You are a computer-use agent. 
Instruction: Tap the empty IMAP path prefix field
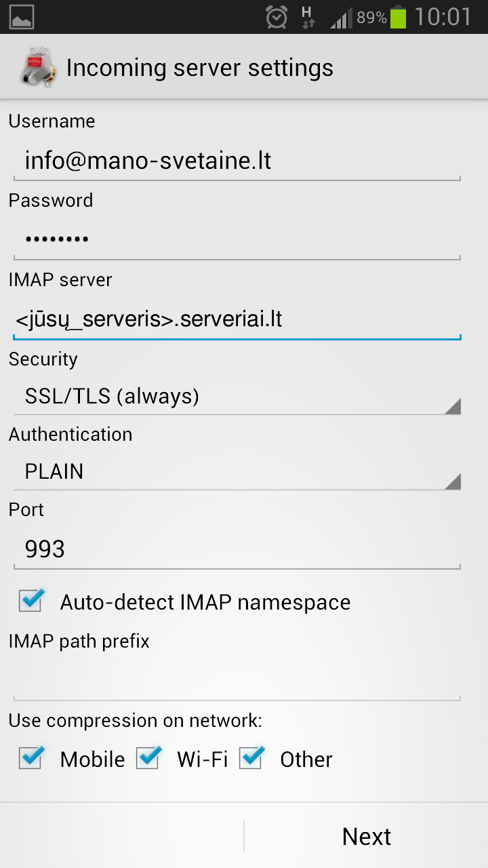tap(237, 679)
